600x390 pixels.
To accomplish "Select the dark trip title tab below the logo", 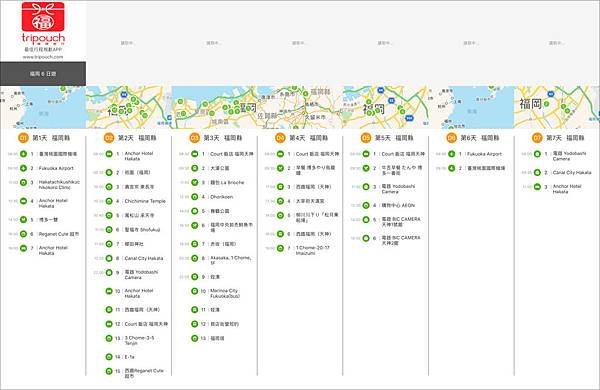I will pos(43,74).
